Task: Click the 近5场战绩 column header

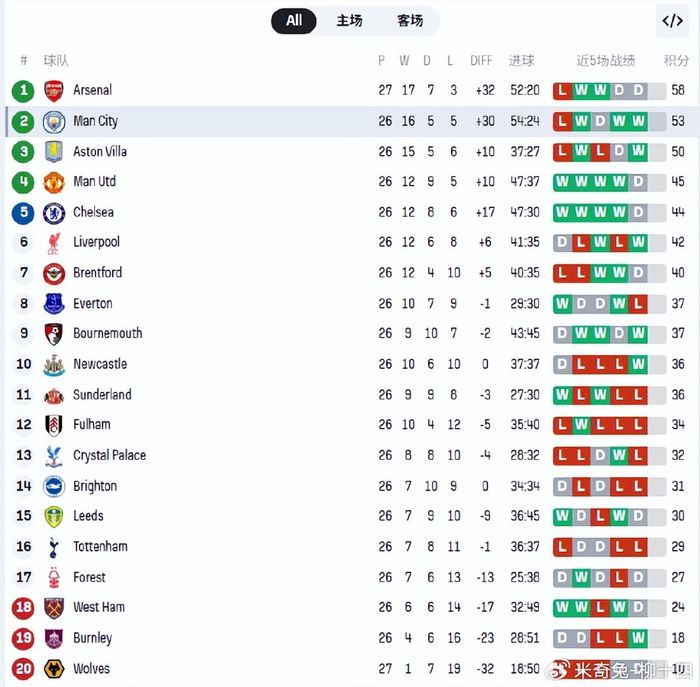Action: [x=605, y=61]
